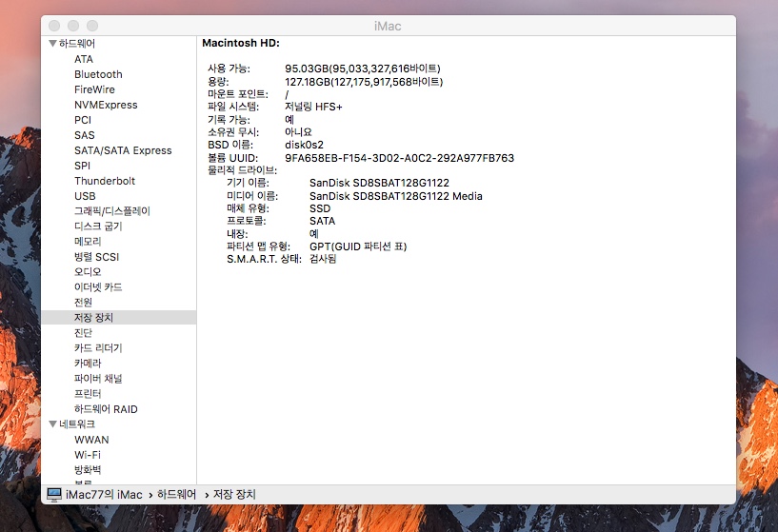Open the 카메라 hardware entry

pyautogui.click(x=88, y=364)
